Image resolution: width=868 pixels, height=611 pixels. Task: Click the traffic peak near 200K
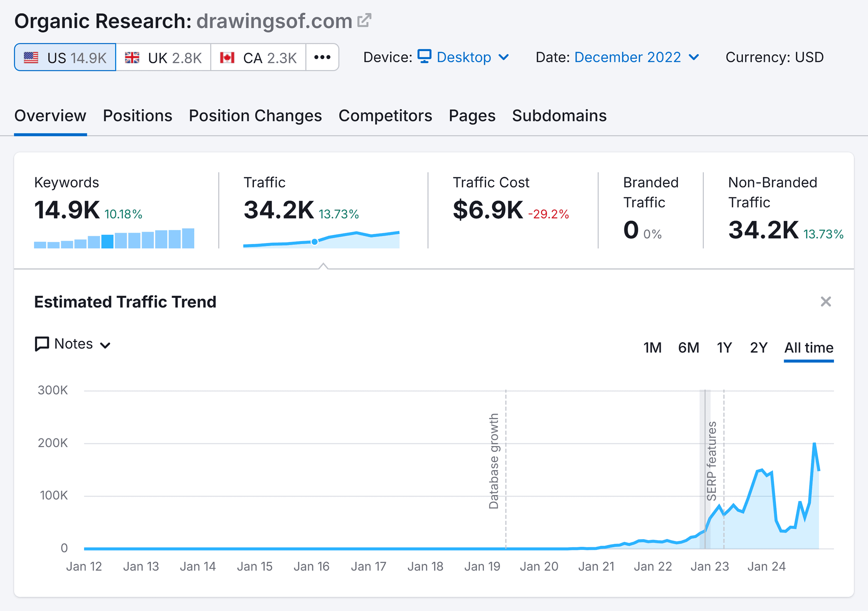coord(814,444)
